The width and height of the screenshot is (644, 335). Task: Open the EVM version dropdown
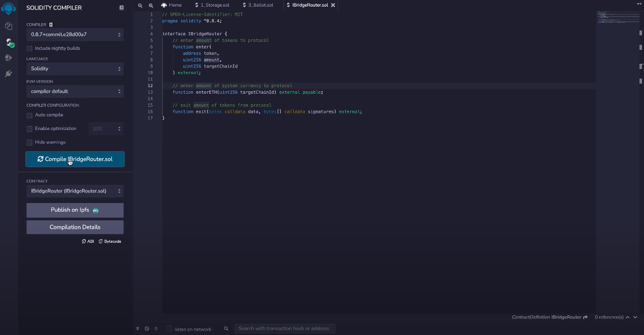tap(75, 91)
